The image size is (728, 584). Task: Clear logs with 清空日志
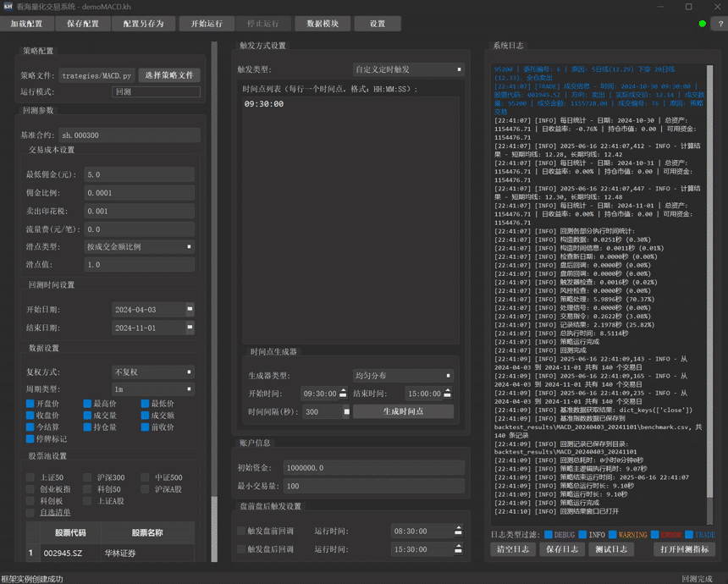[513, 549]
